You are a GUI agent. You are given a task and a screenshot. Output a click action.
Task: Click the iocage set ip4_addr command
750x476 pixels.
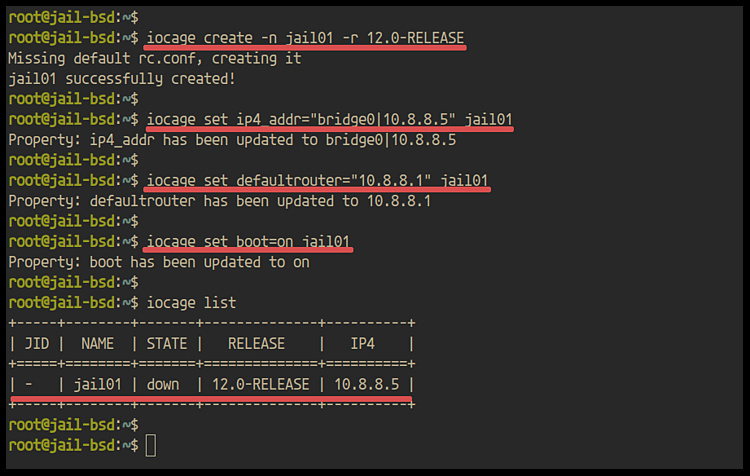click(329, 120)
